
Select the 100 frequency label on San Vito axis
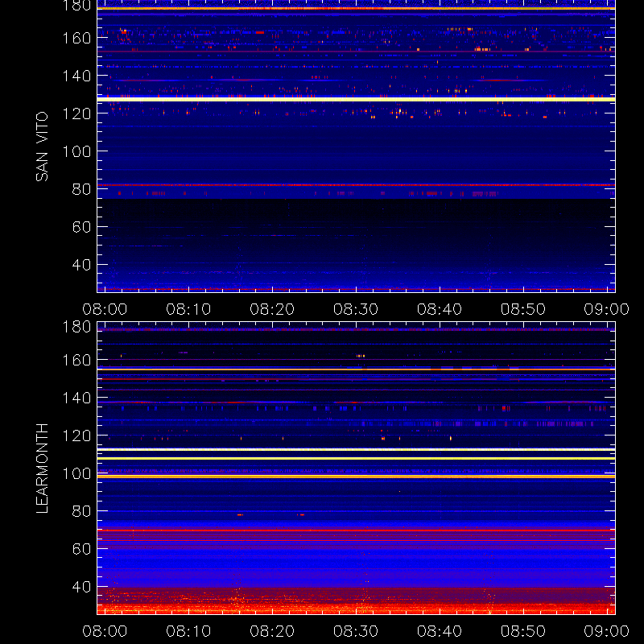coord(76,151)
